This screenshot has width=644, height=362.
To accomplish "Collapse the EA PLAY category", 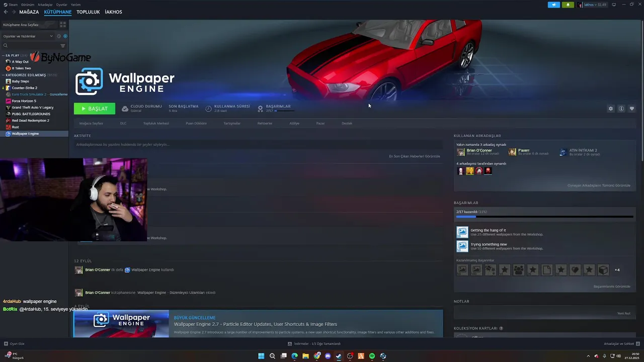I will tap(4, 55).
